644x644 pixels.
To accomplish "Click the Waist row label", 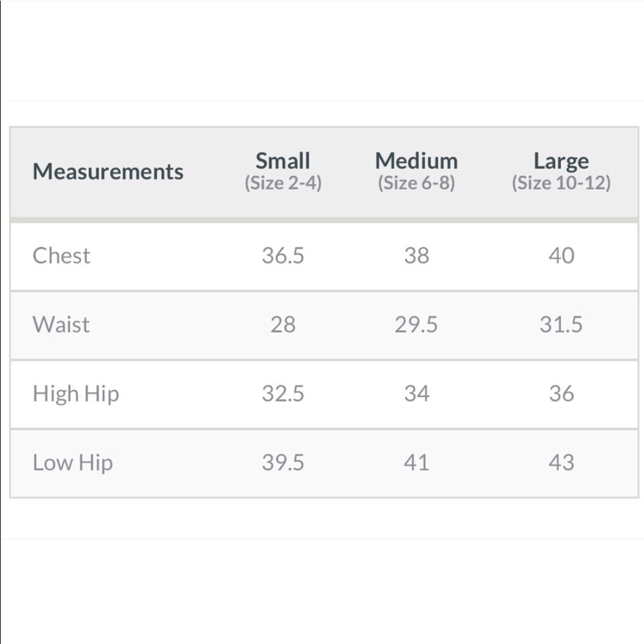I will tap(61, 325).
